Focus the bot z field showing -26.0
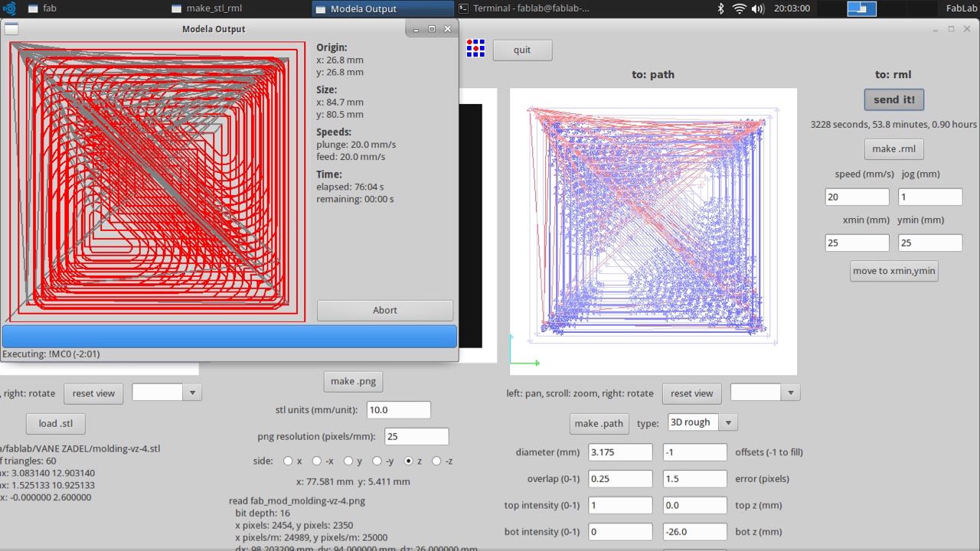 click(695, 532)
